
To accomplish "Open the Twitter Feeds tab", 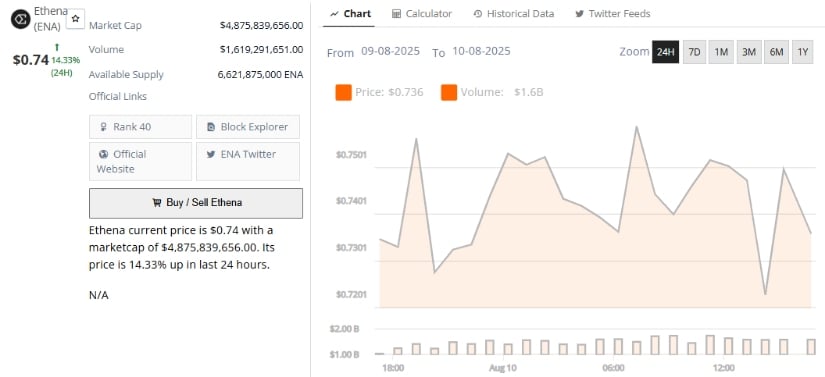I will pos(612,14).
